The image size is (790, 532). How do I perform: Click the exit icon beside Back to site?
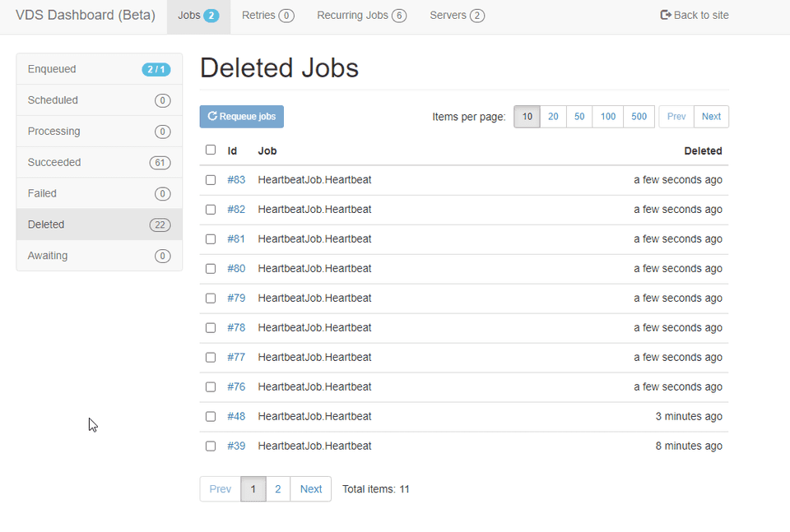pos(663,15)
